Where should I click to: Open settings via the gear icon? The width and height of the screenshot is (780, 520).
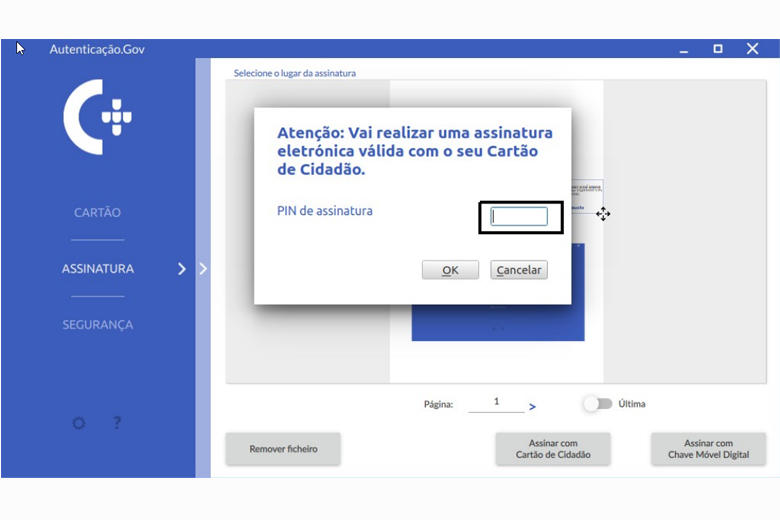tap(79, 423)
